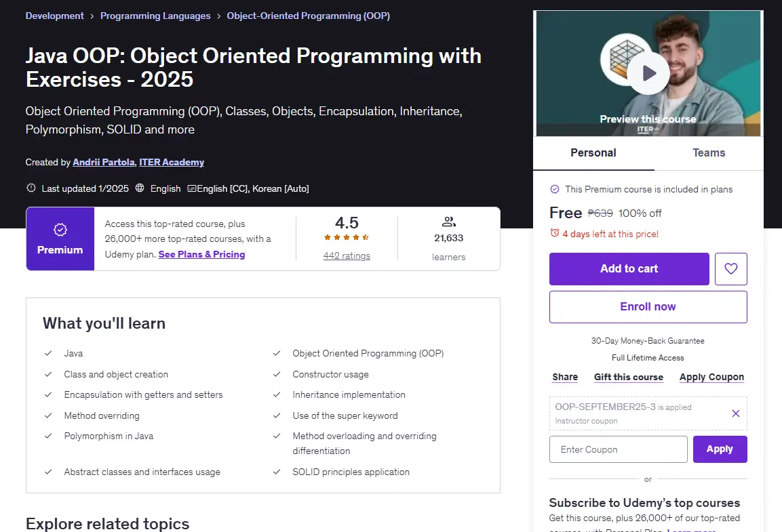Click the checkmark beside Encapsulation with getters and setters
This screenshot has height=532, width=782.
(x=48, y=394)
